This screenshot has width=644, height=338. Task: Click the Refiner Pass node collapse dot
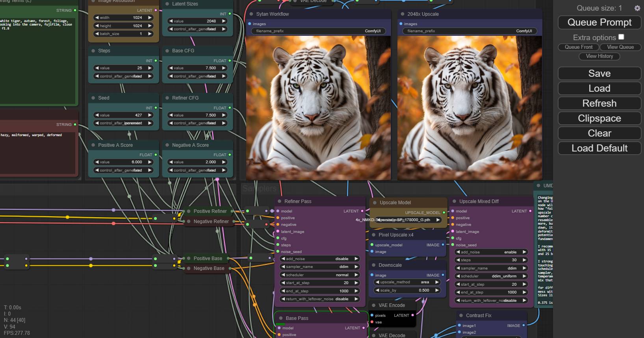[280, 201]
